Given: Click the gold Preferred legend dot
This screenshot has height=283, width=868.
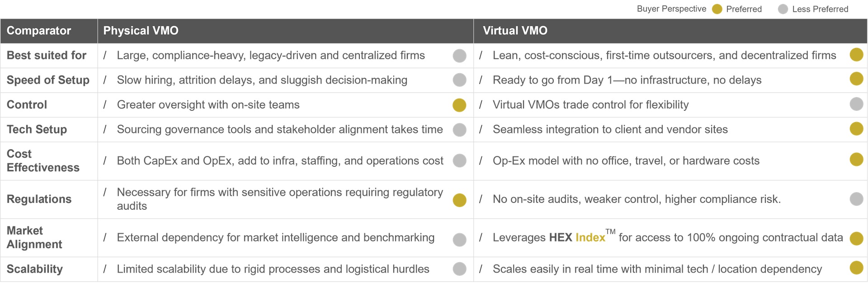Looking at the screenshot, I should click(717, 9).
